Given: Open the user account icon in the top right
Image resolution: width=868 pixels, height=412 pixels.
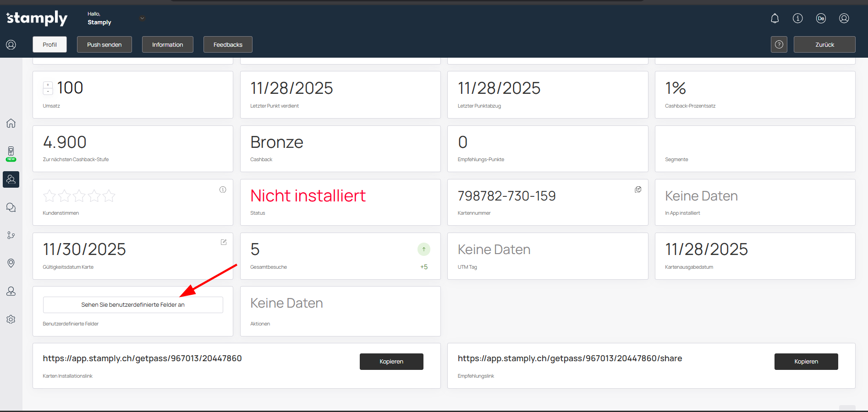Looking at the screenshot, I should pos(844,18).
